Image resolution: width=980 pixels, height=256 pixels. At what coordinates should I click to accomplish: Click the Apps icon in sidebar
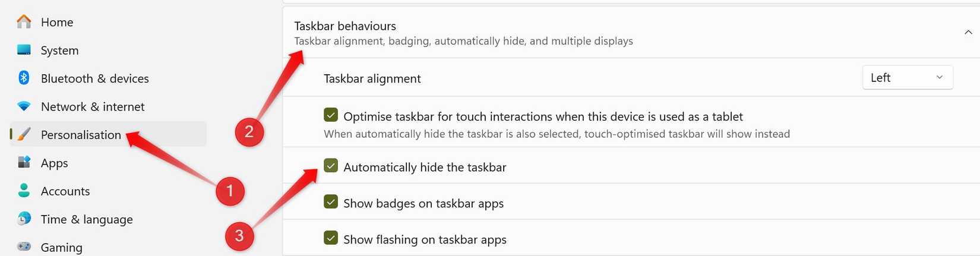(24, 162)
